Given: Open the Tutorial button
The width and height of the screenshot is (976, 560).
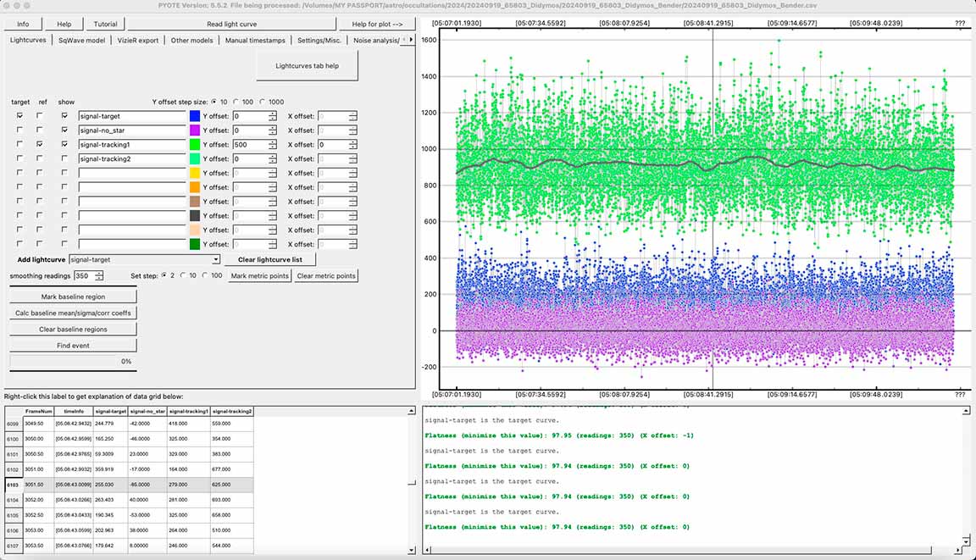Looking at the screenshot, I should 105,25.
